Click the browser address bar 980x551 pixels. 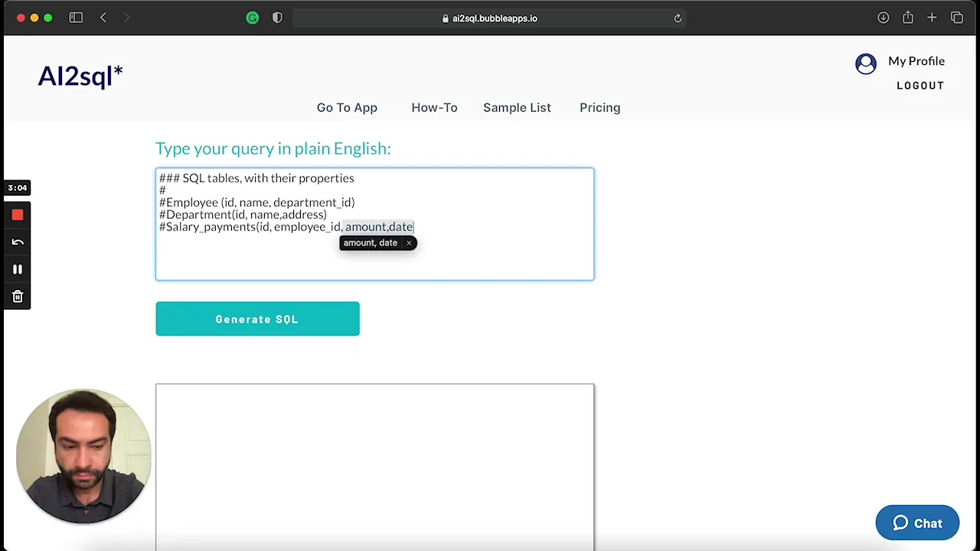pos(490,18)
